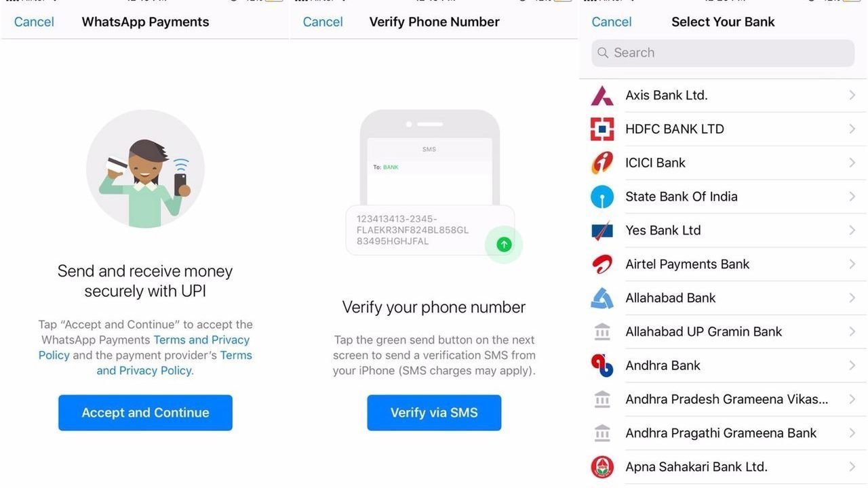The height and width of the screenshot is (488, 868).
Task: Cancel the Verify Phone Number screen
Action: point(323,22)
